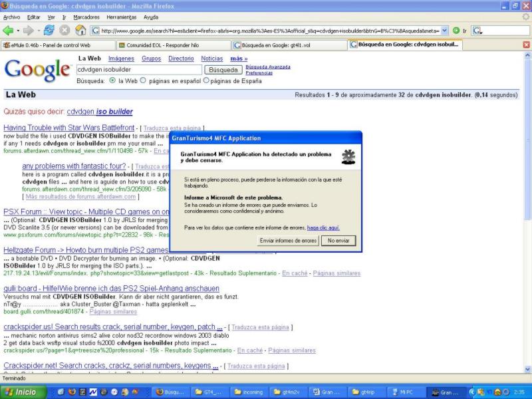Open Google Grupos link
The width and height of the screenshot is (532, 399).
pos(152,59)
